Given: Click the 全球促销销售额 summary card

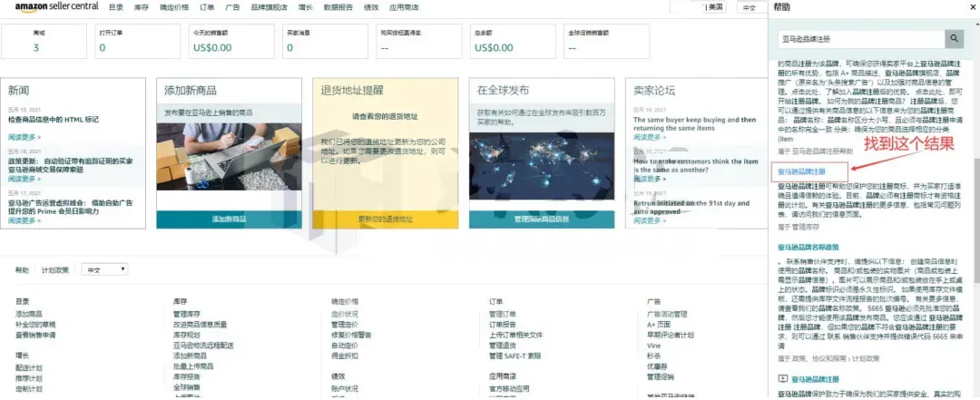Looking at the screenshot, I should click(x=606, y=41).
